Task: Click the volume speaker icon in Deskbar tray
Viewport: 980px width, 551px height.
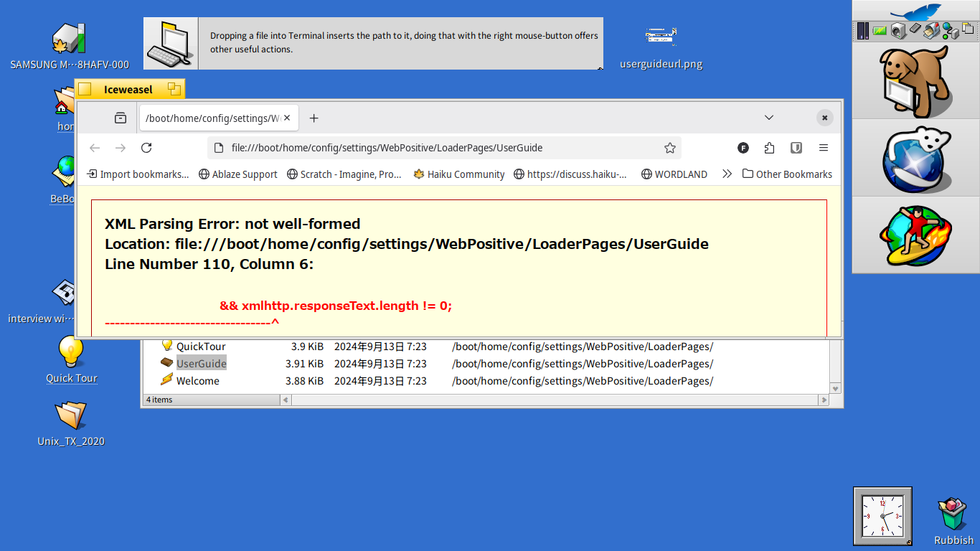Action: (897, 30)
